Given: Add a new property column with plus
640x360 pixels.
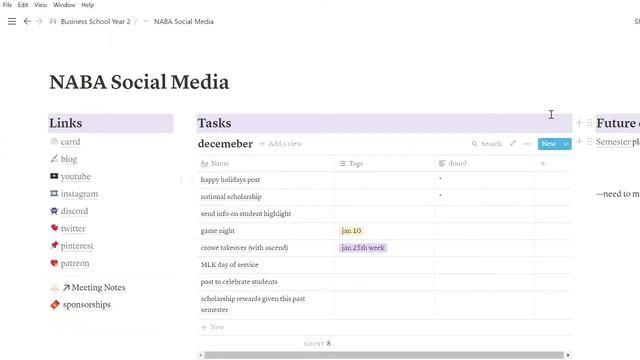Looking at the screenshot, I should click(543, 163).
